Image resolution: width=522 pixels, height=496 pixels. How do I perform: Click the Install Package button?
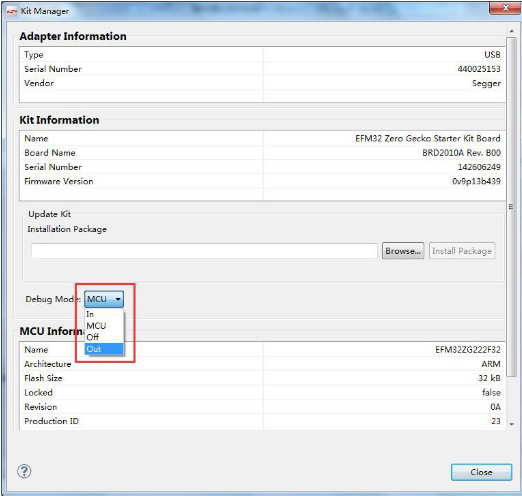[462, 251]
